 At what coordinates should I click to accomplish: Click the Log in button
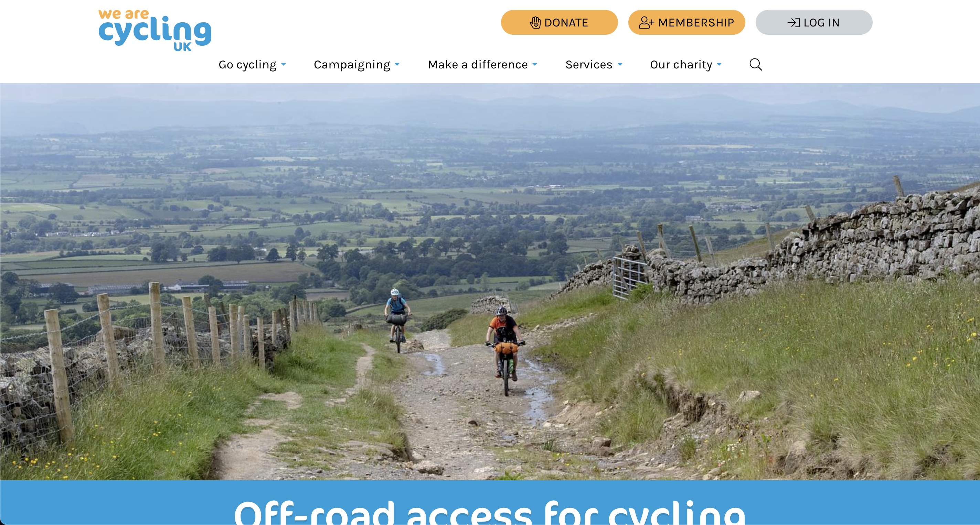click(814, 22)
